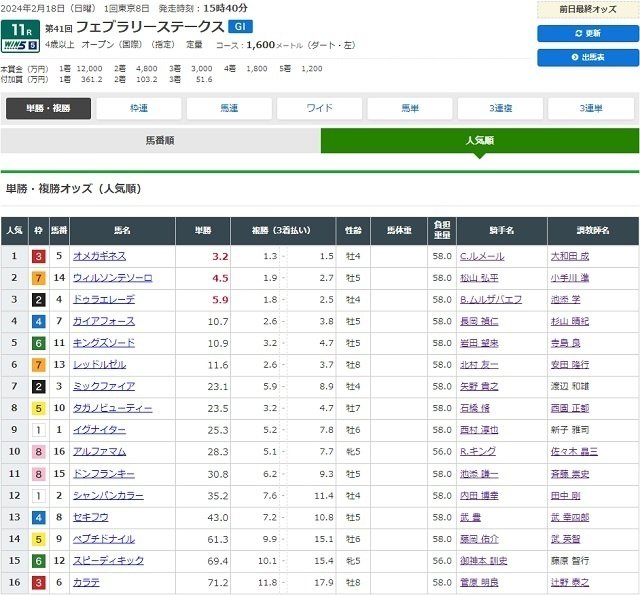Open trainer link 小手川 準

coord(570,278)
